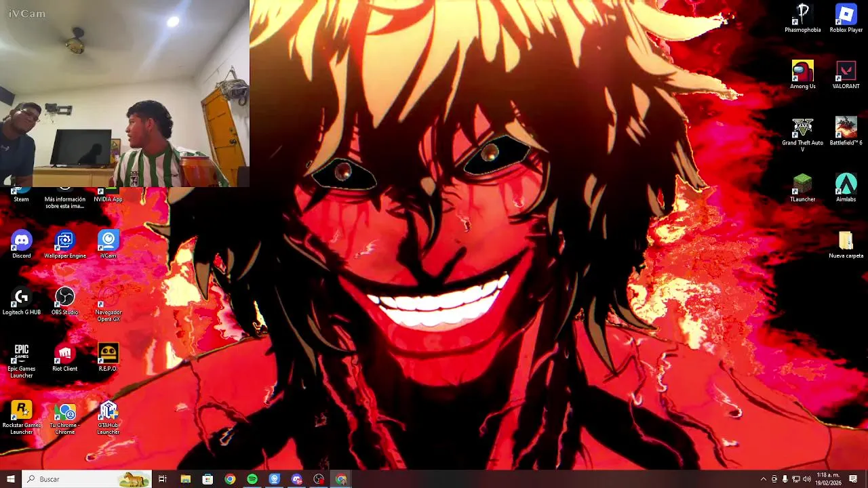This screenshot has height=488, width=868.
Task: Launch R.E.P.O. game icon
Action: pos(108,357)
